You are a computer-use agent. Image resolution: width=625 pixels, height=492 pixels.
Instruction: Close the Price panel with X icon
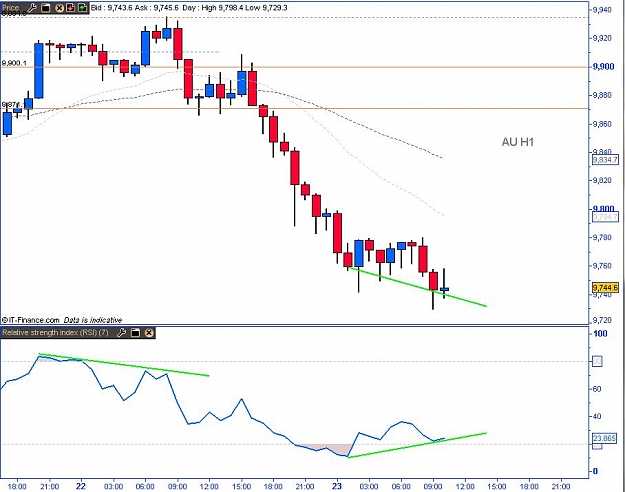point(59,8)
